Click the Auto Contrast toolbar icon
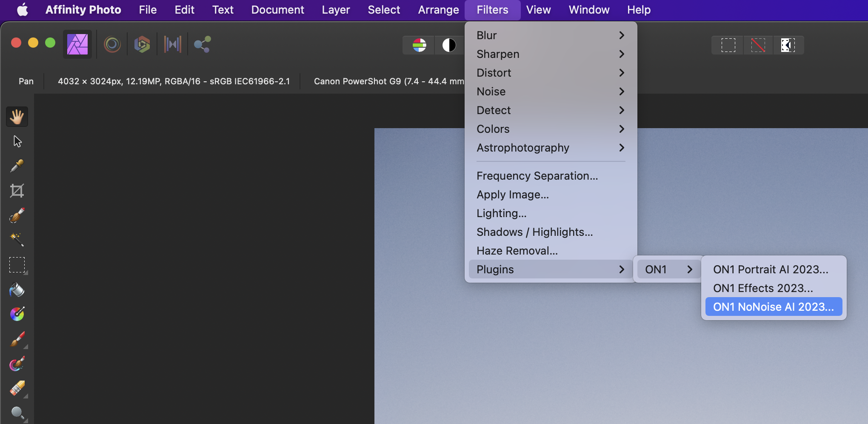The width and height of the screenshot is (868, 424). (x=449, y=45)
